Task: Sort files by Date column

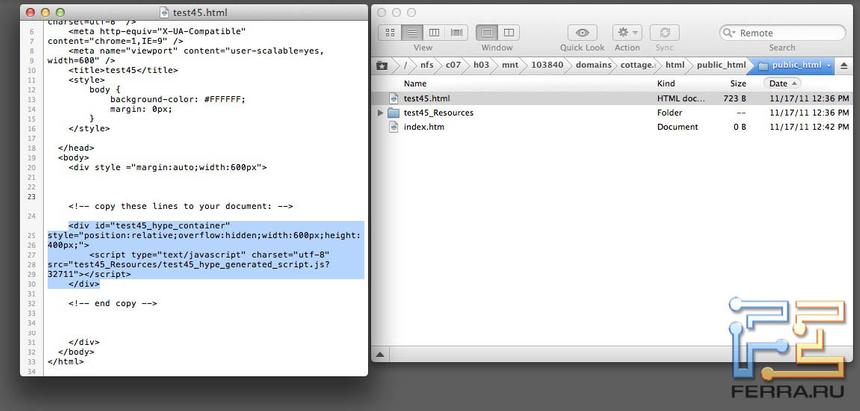Action: [781, 83]
